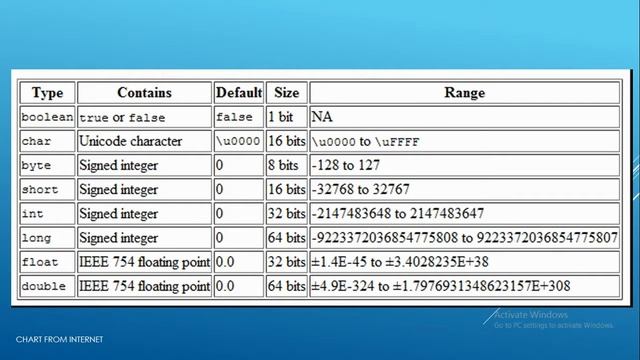Click the 'NA' range cell

click(464, 117)
